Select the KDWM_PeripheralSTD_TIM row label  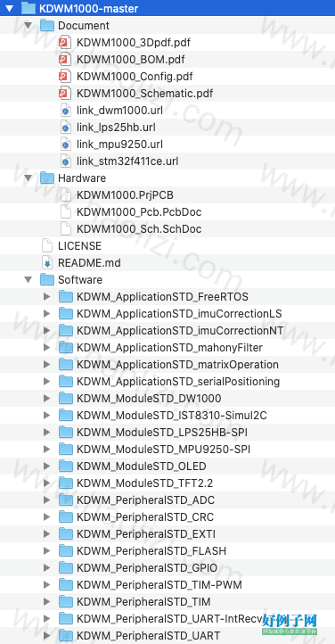point(143,602)
